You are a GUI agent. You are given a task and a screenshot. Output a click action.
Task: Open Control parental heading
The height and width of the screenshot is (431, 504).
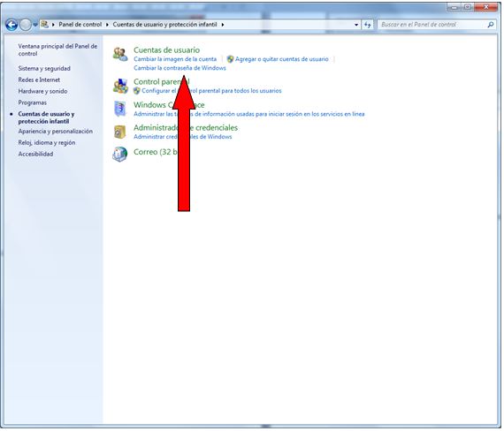(161, 81)
